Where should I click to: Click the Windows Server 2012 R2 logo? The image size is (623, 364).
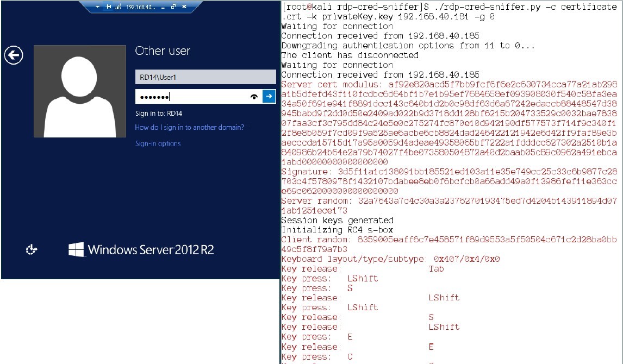(141, 250)
